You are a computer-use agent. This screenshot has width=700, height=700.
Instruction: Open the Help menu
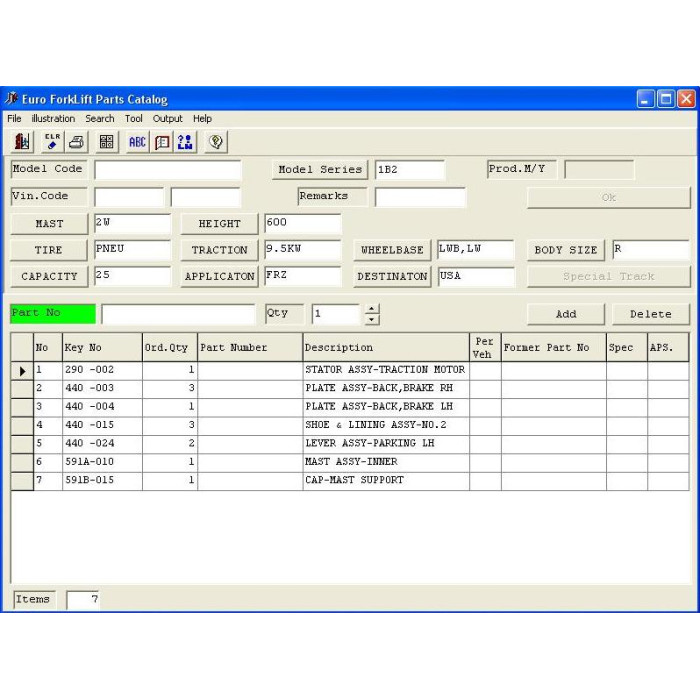tap(202, 119)
